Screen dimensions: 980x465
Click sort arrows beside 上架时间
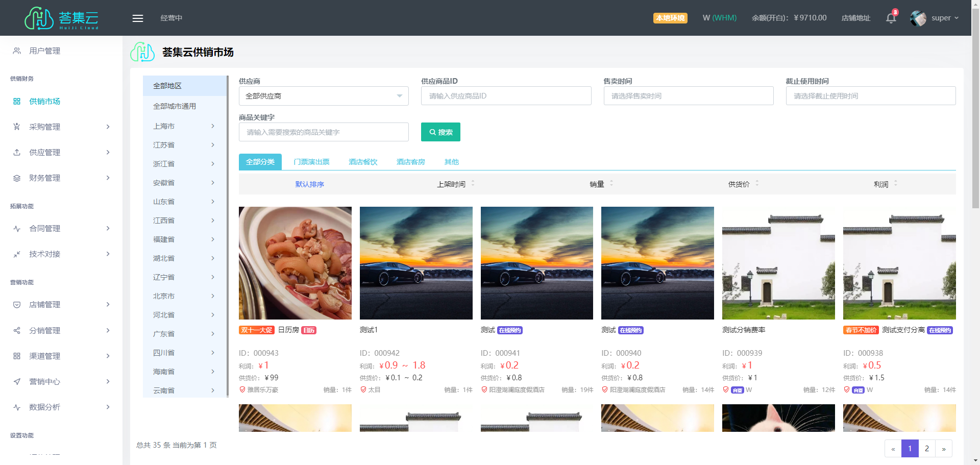click(x=473, y=183)
